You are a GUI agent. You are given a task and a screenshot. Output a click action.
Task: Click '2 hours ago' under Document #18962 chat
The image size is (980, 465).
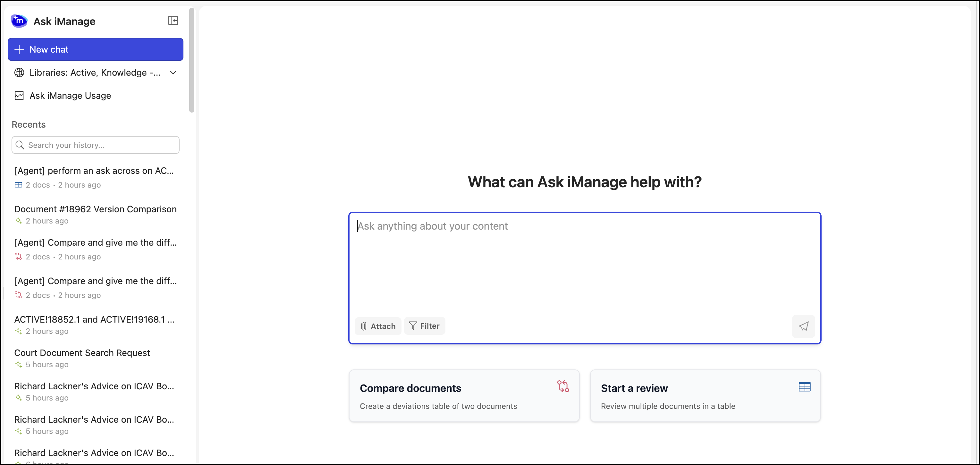pos(47,221)
